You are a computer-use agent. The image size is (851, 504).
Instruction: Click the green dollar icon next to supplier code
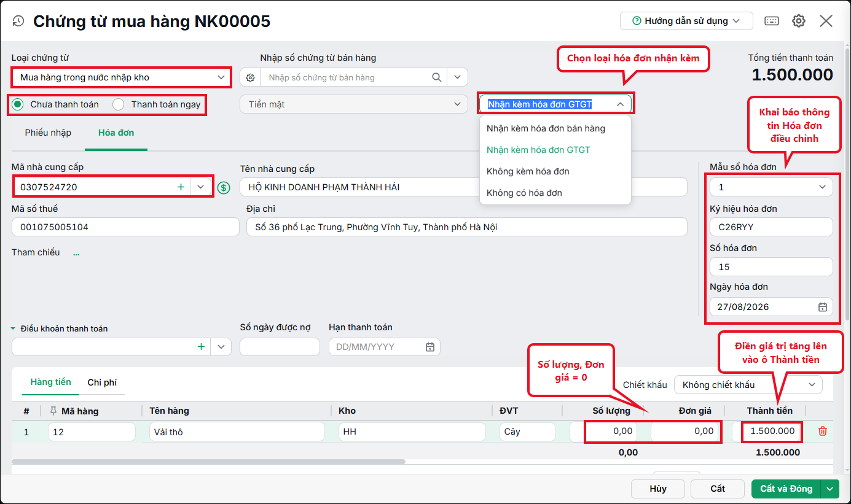224,187
